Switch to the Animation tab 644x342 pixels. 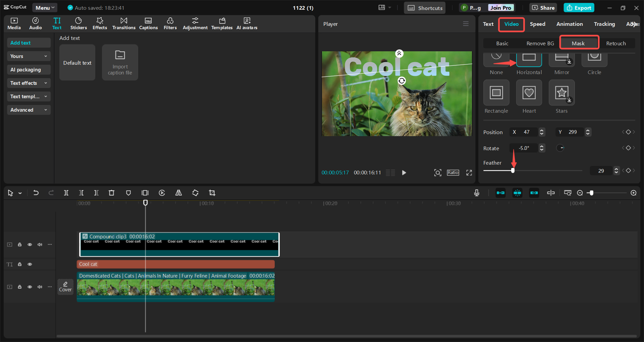[x=569, y=24]
